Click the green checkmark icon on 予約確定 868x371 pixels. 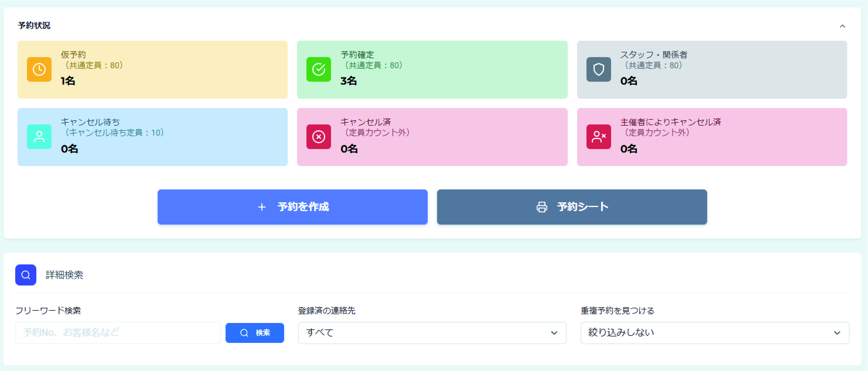click(318, 69)
